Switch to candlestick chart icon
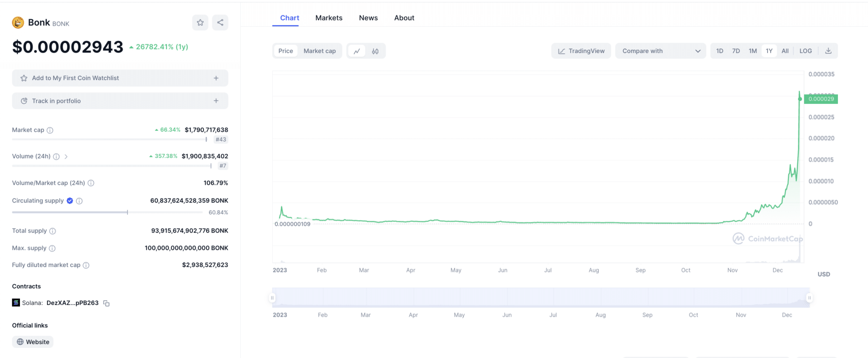The height and width of the screenshot is (358, 868). click(375, 51)
